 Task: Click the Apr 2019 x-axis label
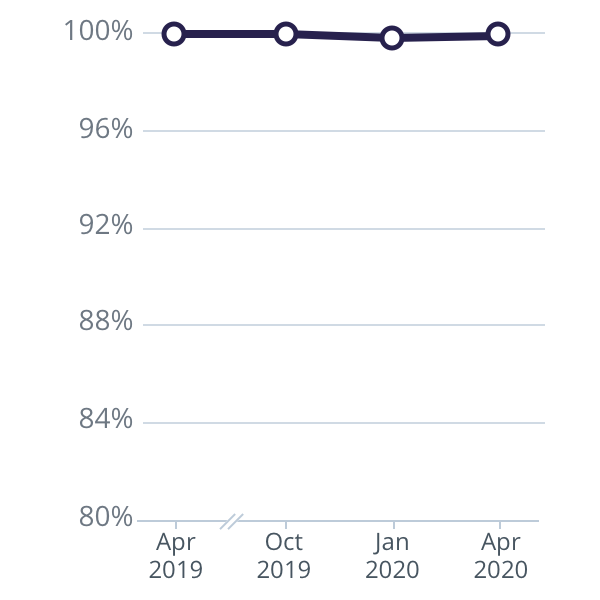[176, 556]
